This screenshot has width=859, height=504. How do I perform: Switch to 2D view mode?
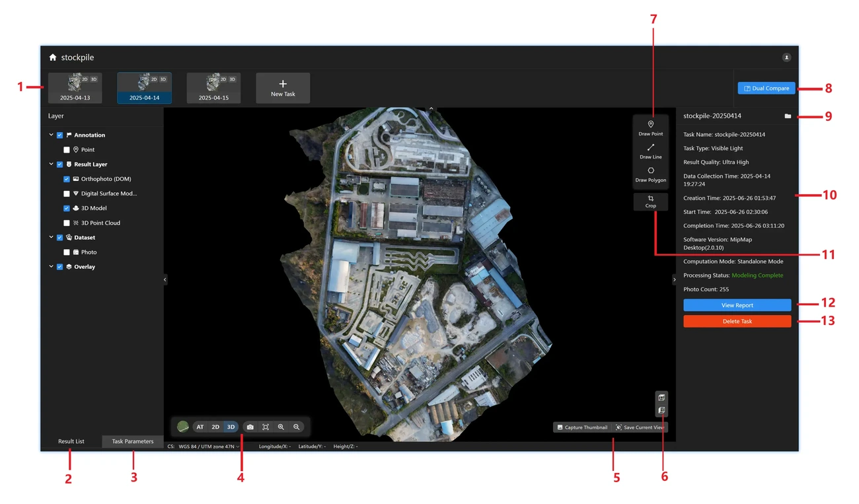[215, 427]
